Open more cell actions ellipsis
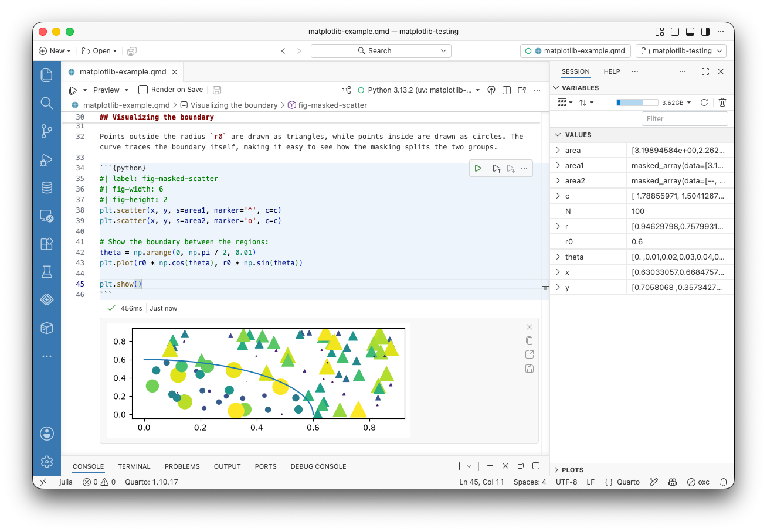 [524, 168]
